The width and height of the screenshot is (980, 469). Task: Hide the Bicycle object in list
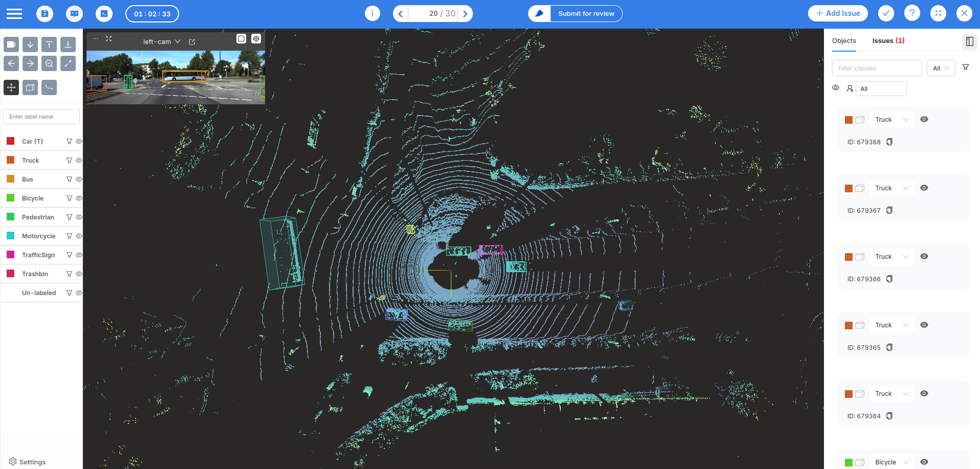coord(924,462)
